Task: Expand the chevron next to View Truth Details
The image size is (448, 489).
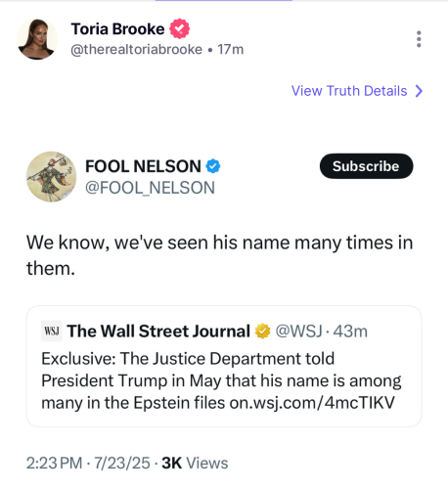Action: click(420, 91)
